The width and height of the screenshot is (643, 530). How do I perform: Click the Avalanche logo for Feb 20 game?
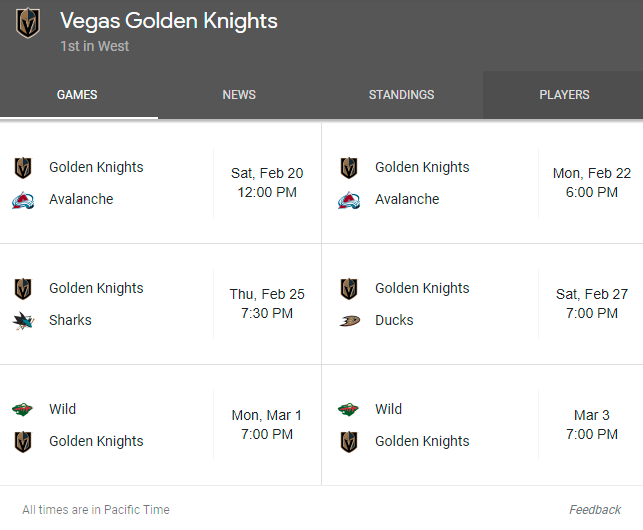point(23,200)
